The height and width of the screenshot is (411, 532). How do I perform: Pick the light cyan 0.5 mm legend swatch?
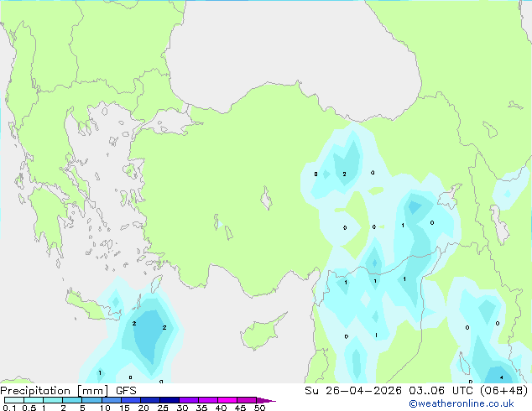pyautogui.click(x=34, y=400)
